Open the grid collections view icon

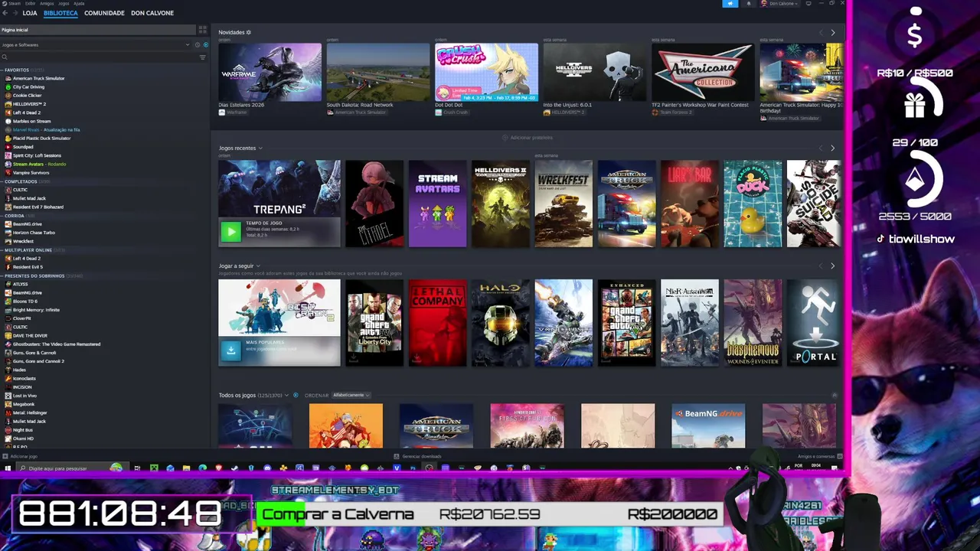click(203, 30)
